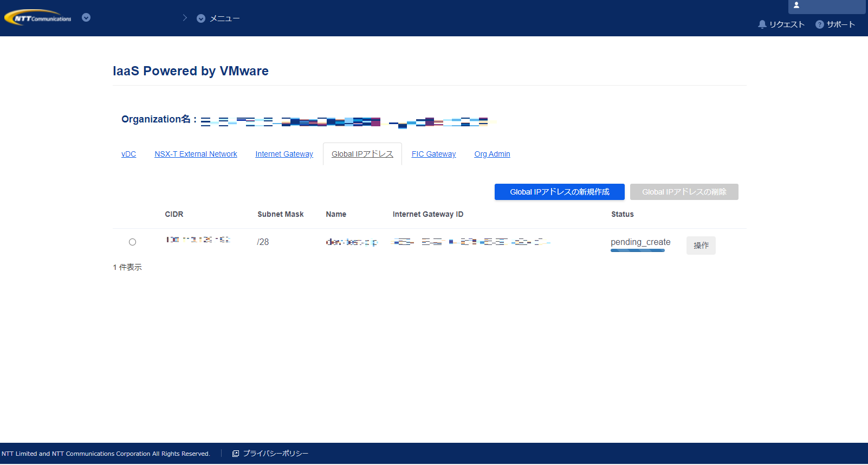
Task: Click the Name column header
Action: point(336,214)
